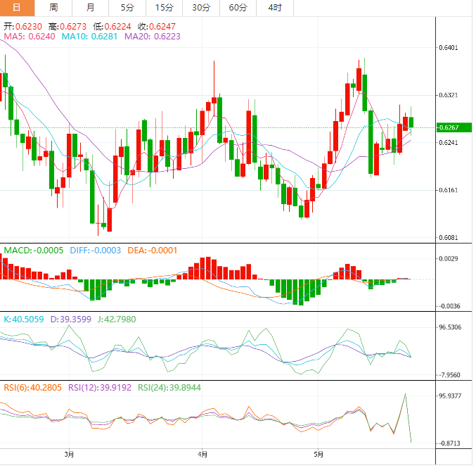This screenshot has height=468, width=476.
Task: Click the 4月 marker on time axis
Action: (x=202, y=454)
